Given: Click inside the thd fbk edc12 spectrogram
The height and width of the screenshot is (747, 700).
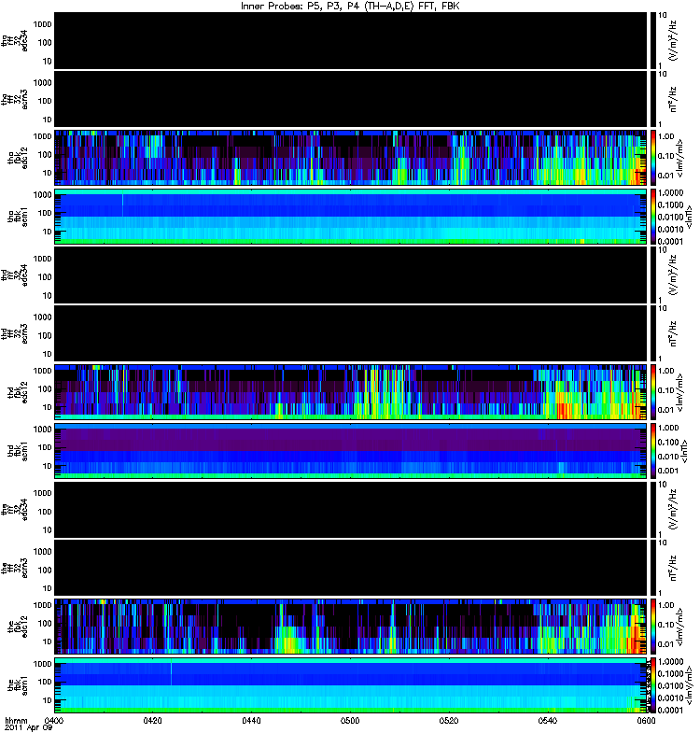Looking at the screenshot, I should [351, 391].
